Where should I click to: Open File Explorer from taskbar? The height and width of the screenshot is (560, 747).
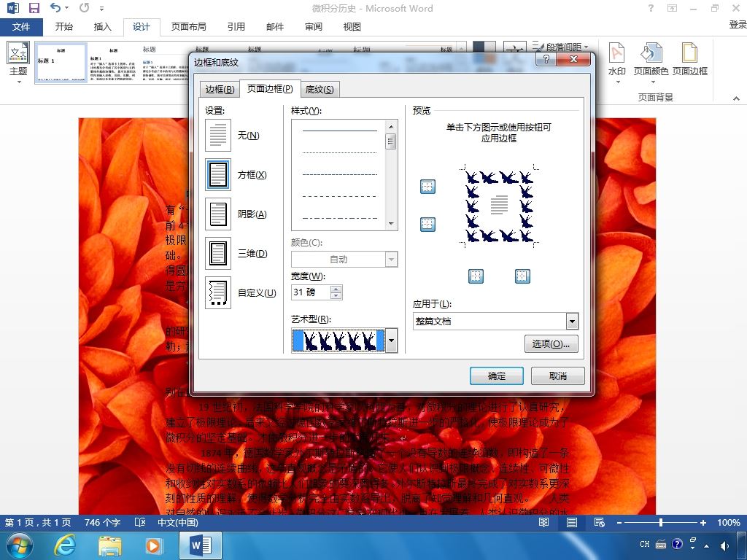109,545
